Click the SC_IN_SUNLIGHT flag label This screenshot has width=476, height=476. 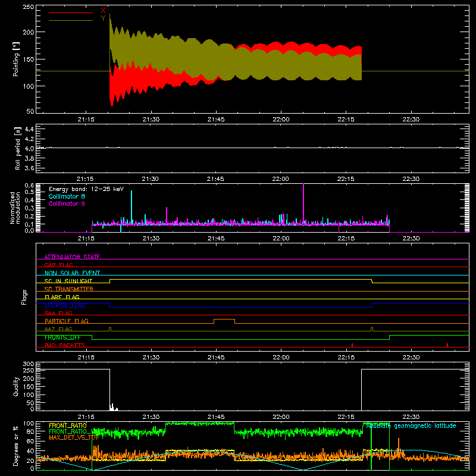click(x=68, y=281)
